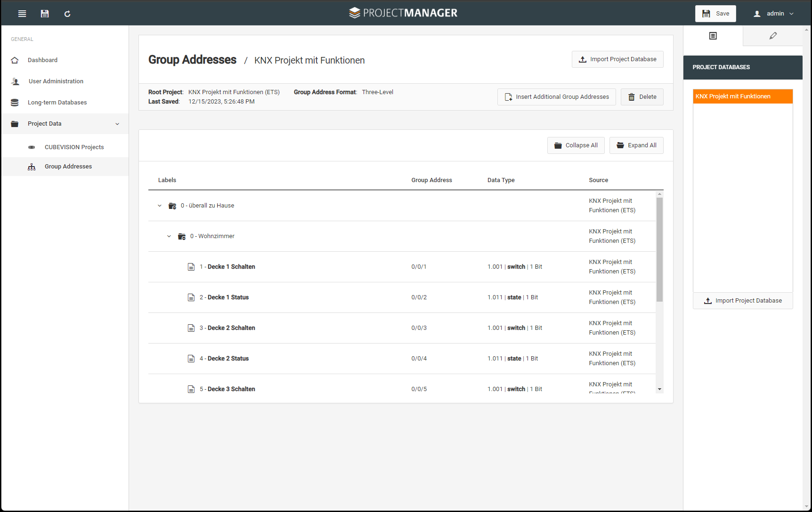
Task: Select KNX Projekt mit Funktionen database entry
Action: [743, 96]
